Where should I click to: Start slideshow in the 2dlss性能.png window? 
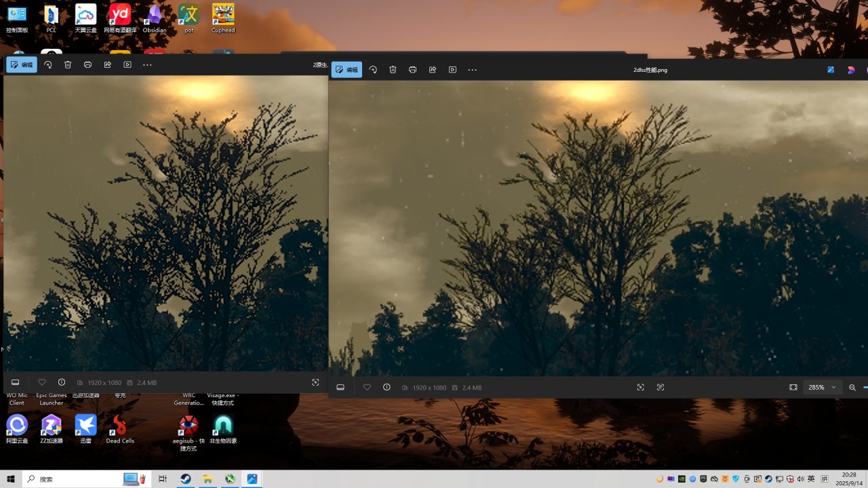[x=452, y=70]
